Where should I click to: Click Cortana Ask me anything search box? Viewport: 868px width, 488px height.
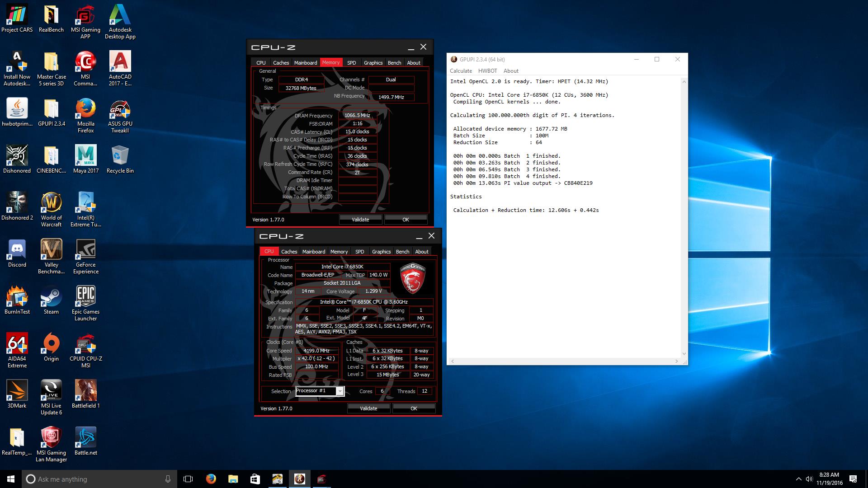point(99,479)
